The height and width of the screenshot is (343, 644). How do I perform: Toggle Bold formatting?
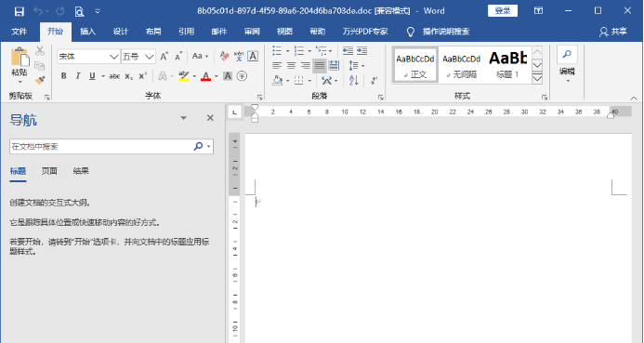(64, 76)
